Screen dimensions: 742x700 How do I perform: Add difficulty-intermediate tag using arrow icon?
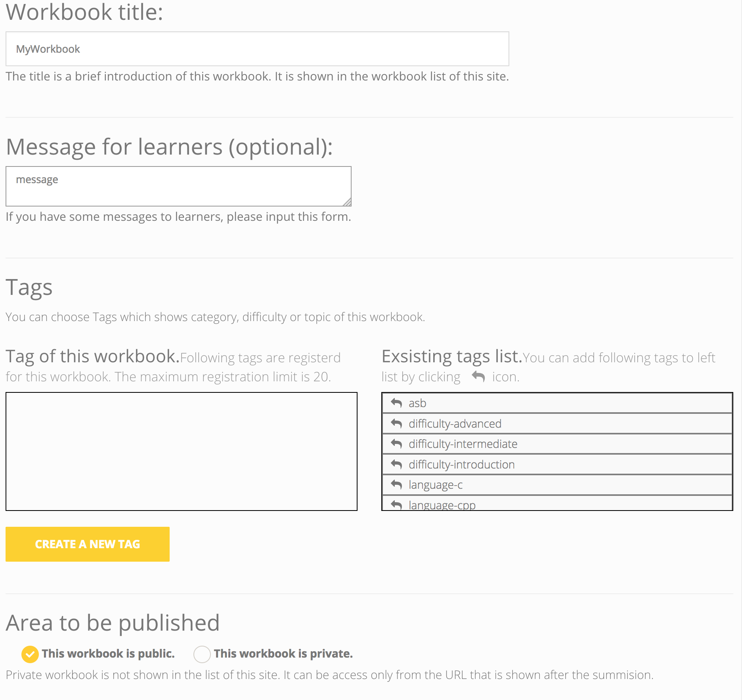click(x=396, y=444)
